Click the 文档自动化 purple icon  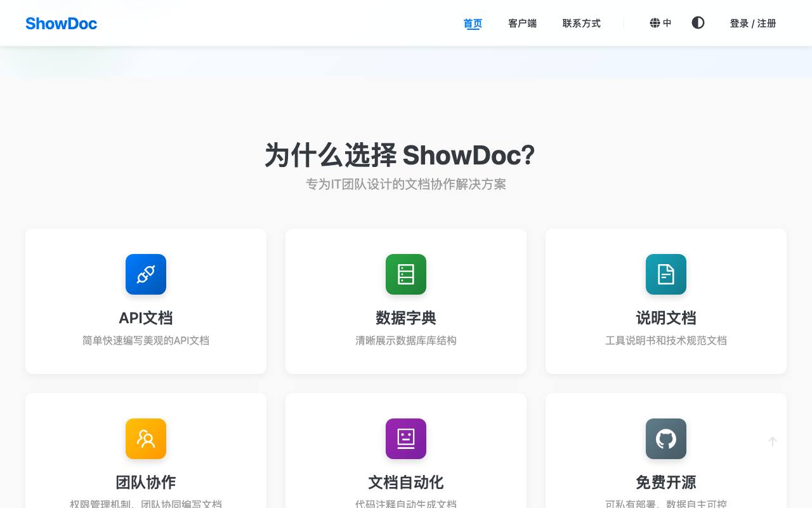[x=406, y=439]
